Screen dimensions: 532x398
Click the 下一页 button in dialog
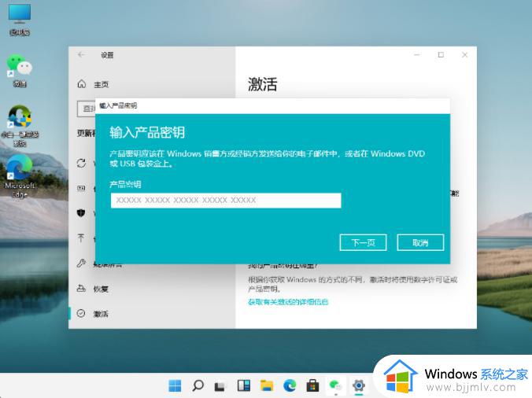(363, 242)
